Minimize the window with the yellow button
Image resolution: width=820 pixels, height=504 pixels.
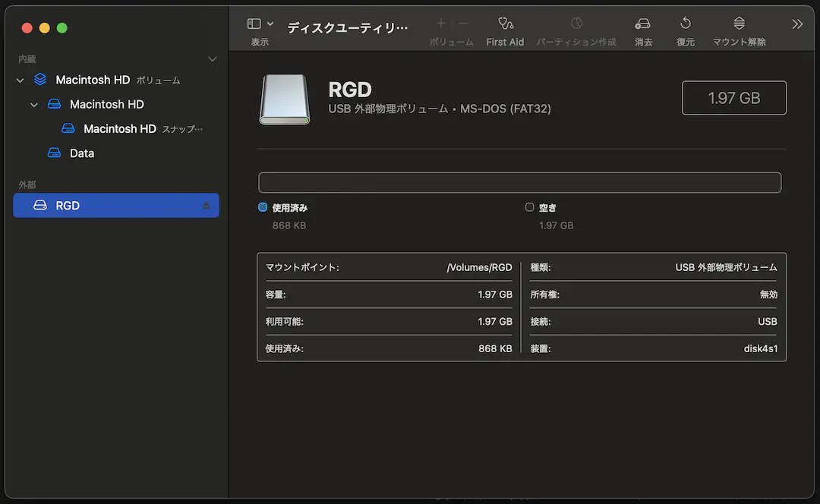click(45, 28)
